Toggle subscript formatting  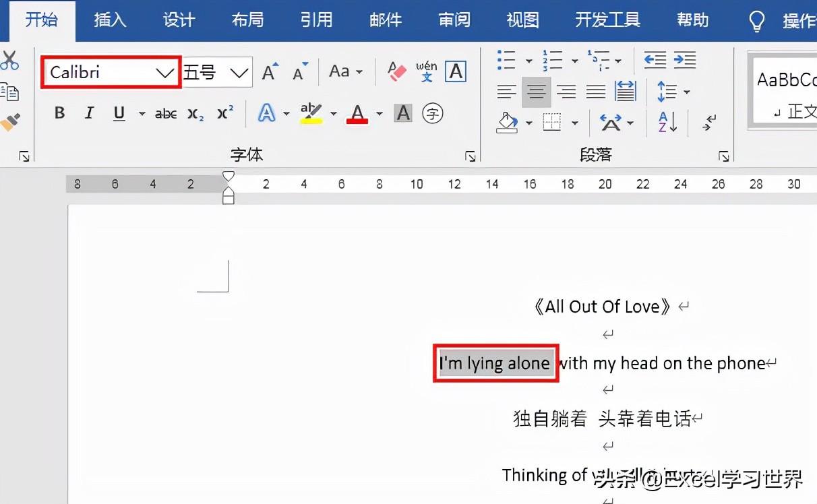pyautogui.click(x=195, y=113)
